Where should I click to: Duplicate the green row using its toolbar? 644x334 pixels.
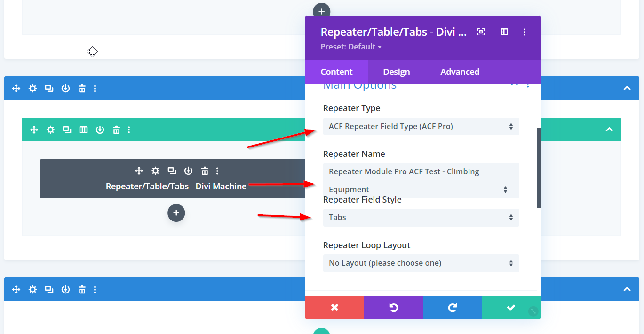click(x=67, y=130)
